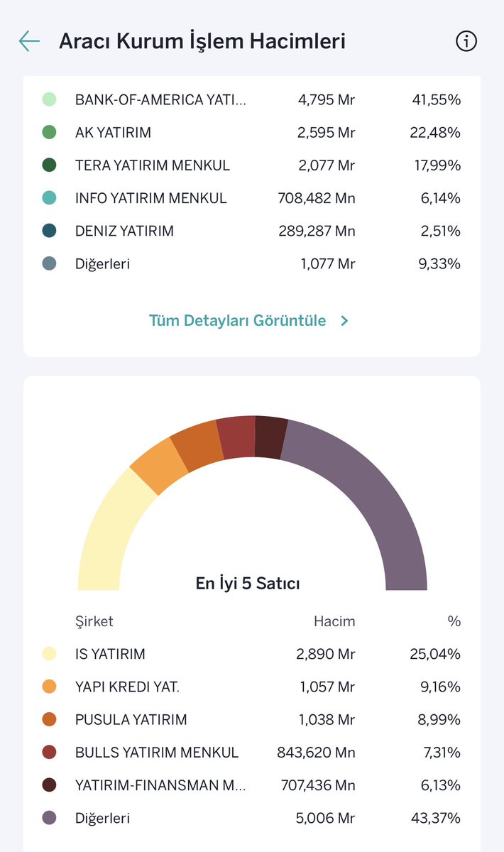Screen dimensions: 504x852
Task: Tap the Hacim column header
Action: [x=334, y=621]
